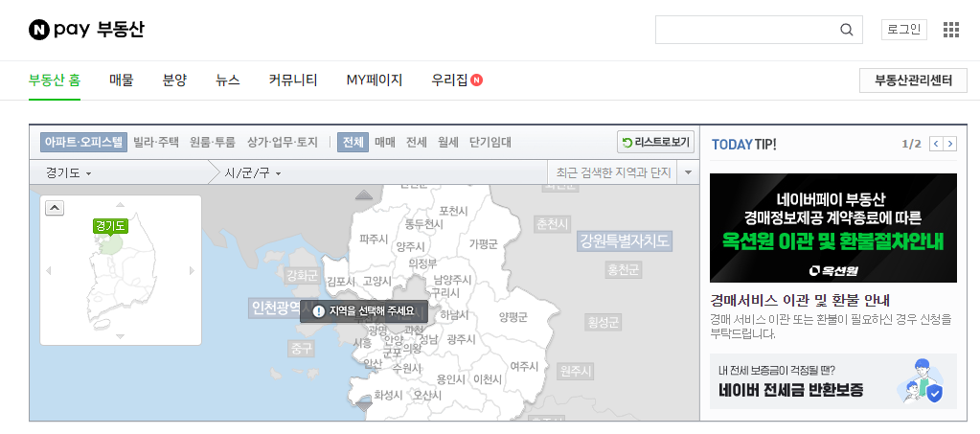
Task: Open 부동산관리센터 button
Action: 913,80
